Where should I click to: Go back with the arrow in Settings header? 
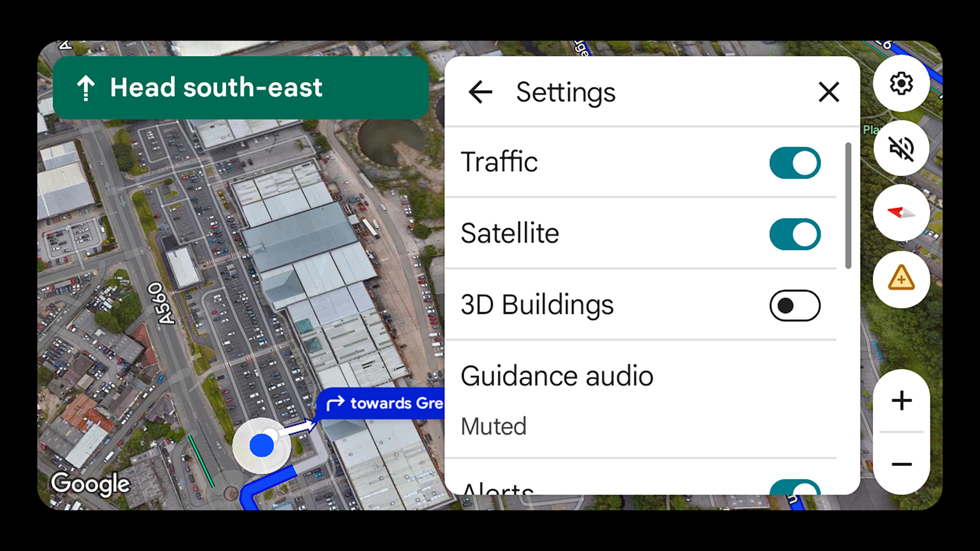coord(480,92)
